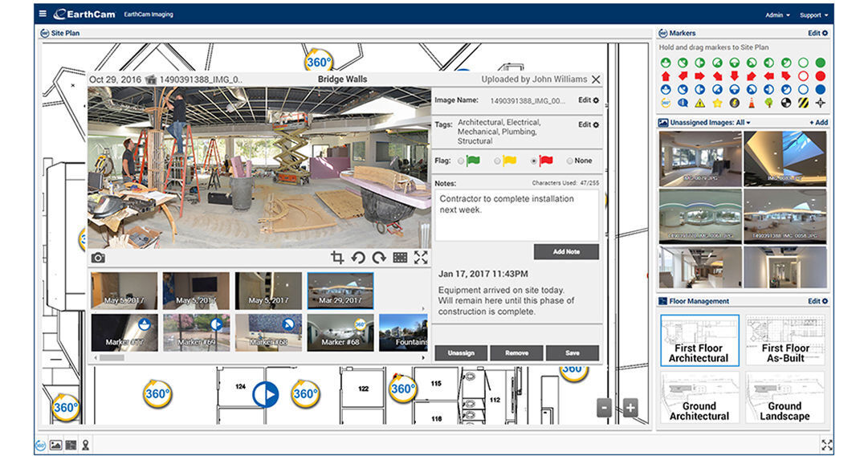Pick the red up arrow marker
868x456 pixels.
coord(666,75)
